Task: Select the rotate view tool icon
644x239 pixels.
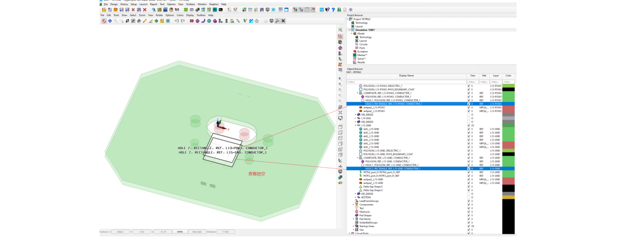Action: coord(104,21)
